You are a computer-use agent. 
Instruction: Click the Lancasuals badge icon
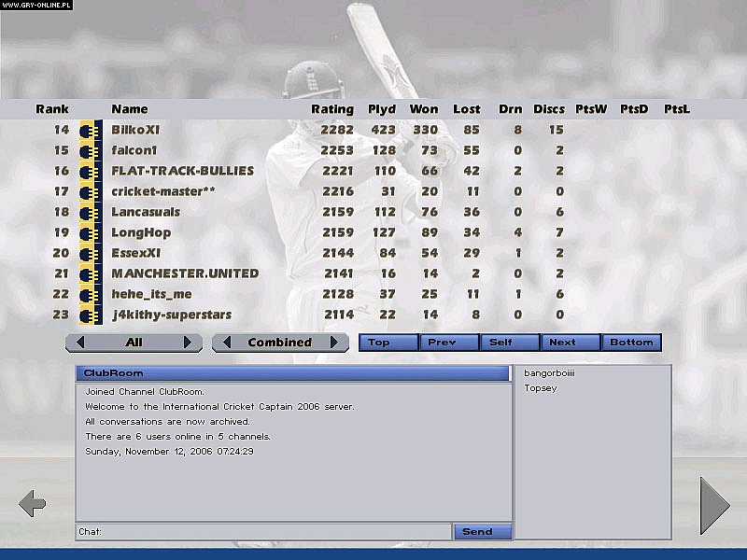(x=89, y=212)
